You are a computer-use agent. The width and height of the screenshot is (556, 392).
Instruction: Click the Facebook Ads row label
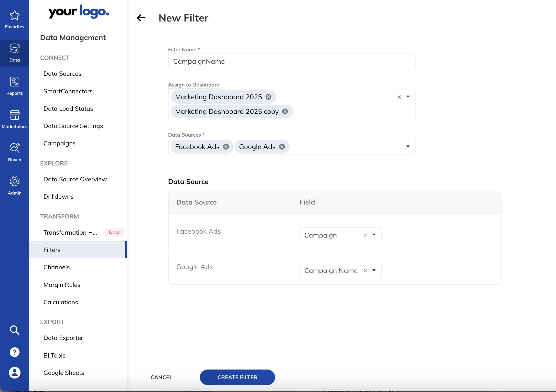pos(199,231)
